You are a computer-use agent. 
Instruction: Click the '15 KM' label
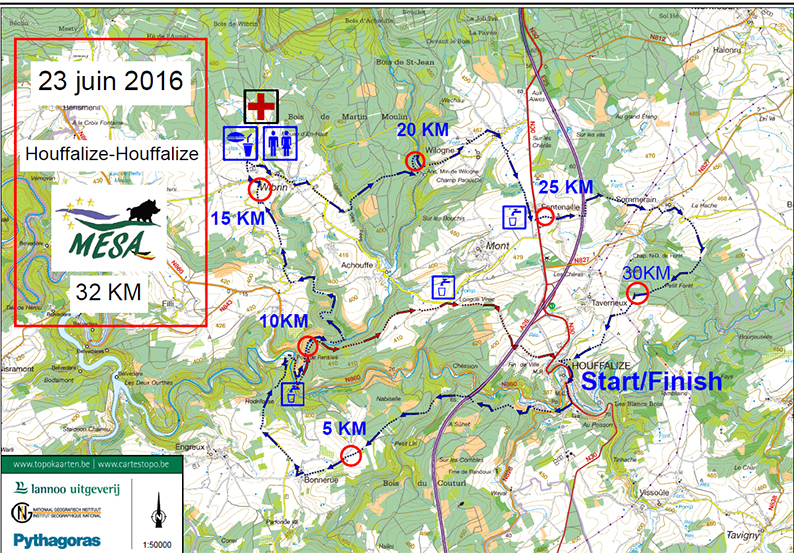point(237,218)
